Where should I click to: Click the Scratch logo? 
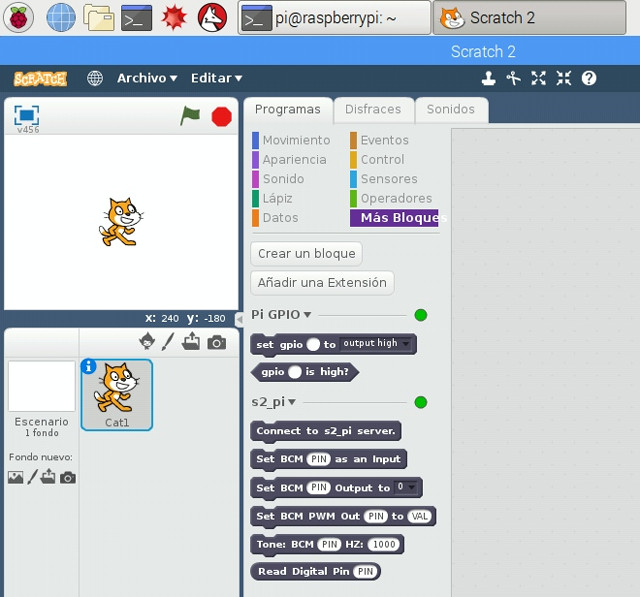click(x=40, y=78)
